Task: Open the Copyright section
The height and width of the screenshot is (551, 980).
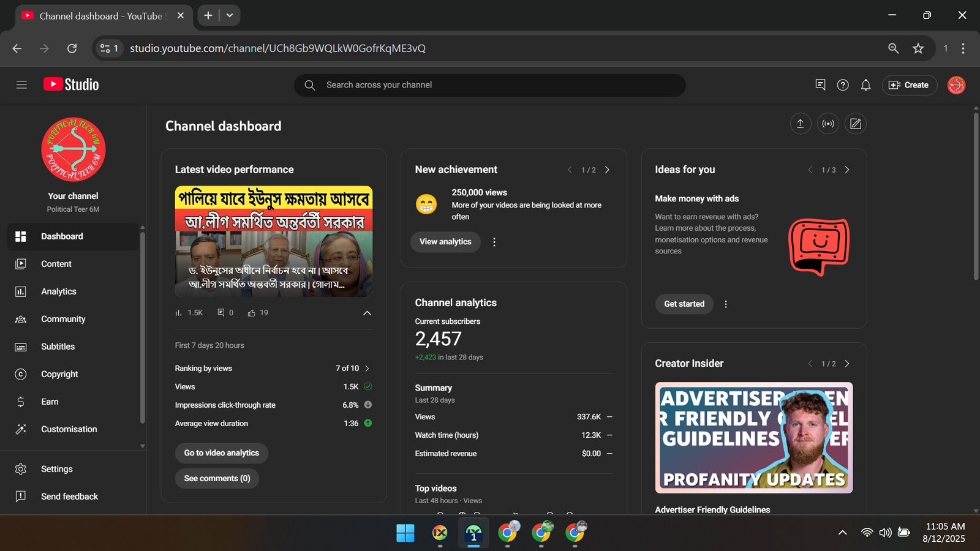Action: pos(73,374)
